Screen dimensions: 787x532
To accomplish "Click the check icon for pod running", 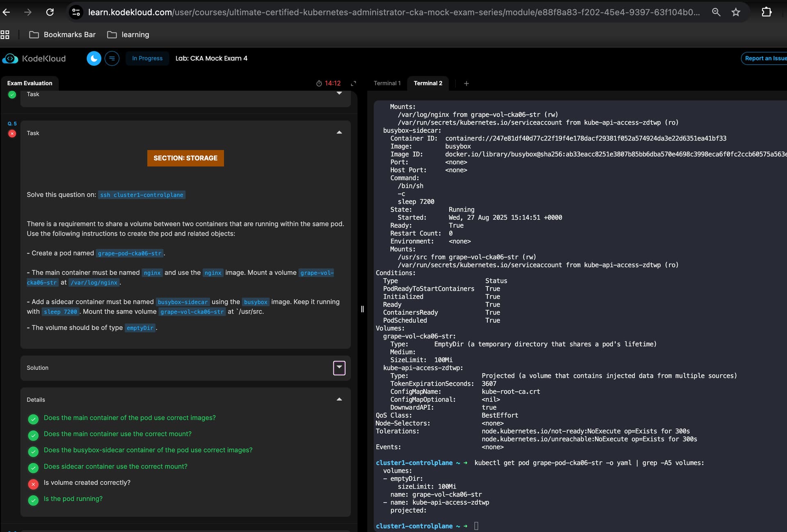I will coord(33,500).
